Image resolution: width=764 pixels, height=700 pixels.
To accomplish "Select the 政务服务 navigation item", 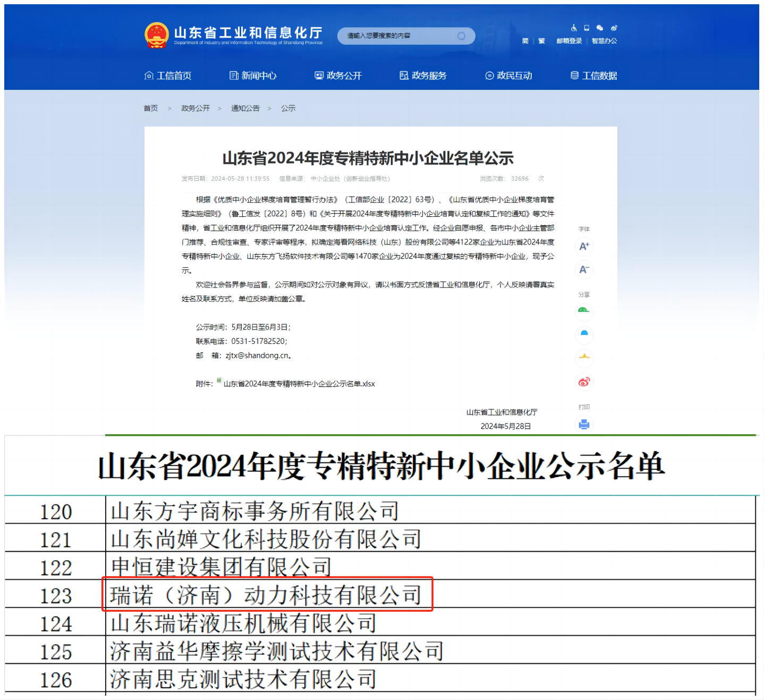I will pos(423,75).
